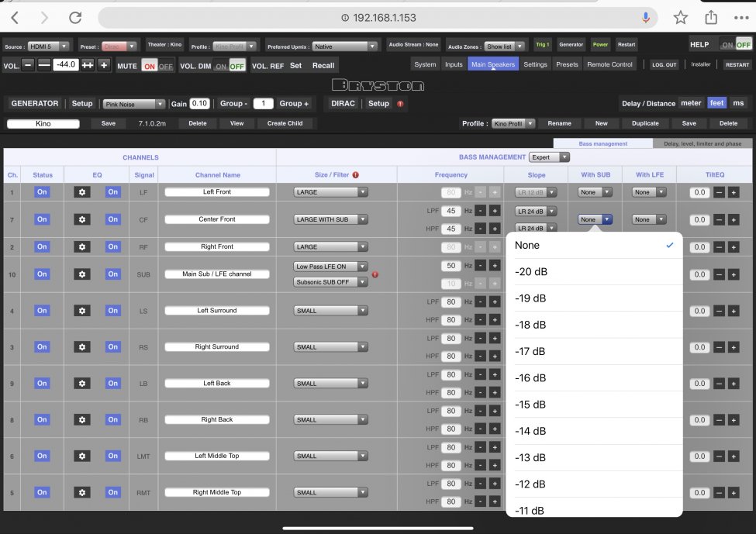Toggle the VOL. DIM switch
Viewport: 756px width, 534px height.
click(x=230, y=67)
